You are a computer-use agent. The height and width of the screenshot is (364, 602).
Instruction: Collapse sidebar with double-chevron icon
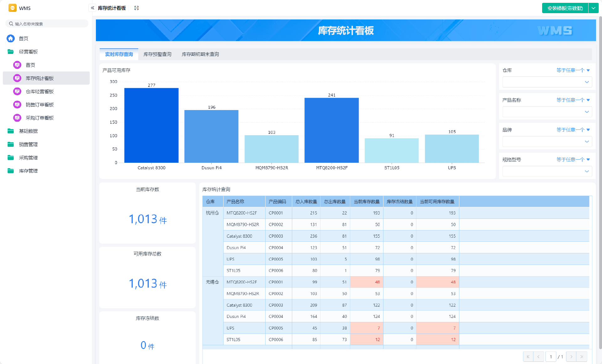click(92, 8)
